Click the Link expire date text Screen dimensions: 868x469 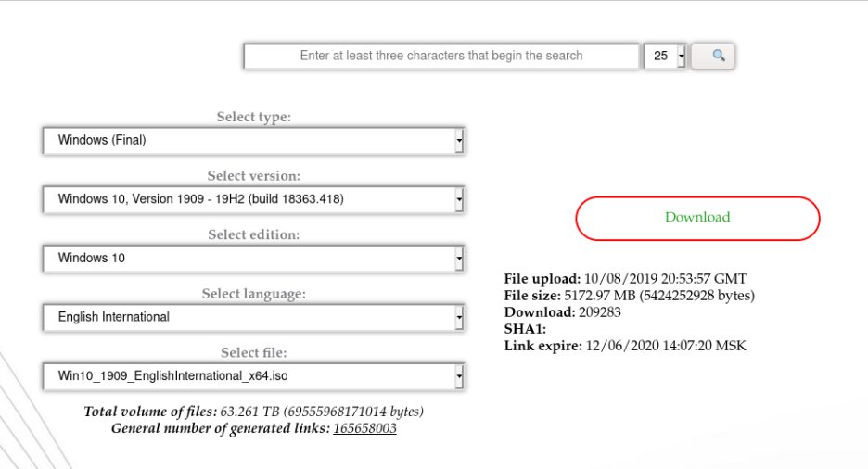(x=625, y=347)
